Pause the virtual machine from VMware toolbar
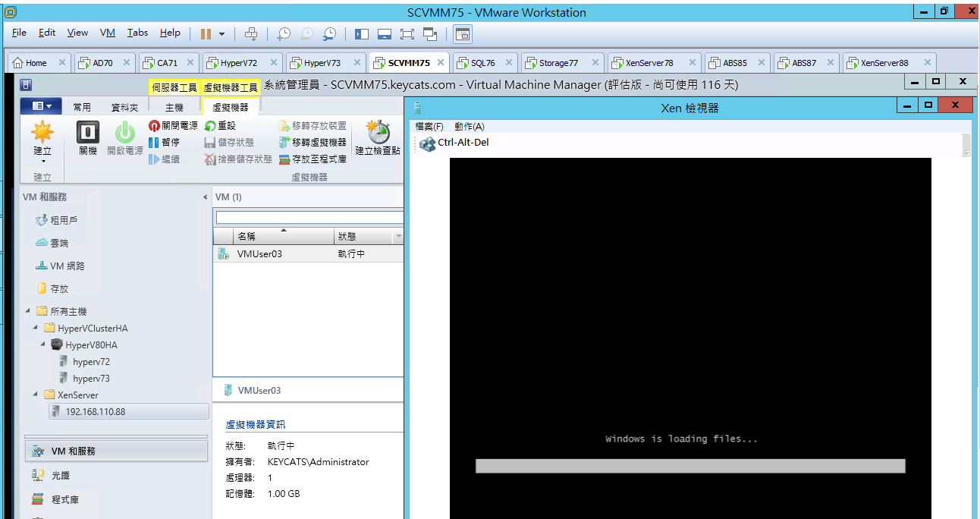980x519 pixels. [206, 33]
